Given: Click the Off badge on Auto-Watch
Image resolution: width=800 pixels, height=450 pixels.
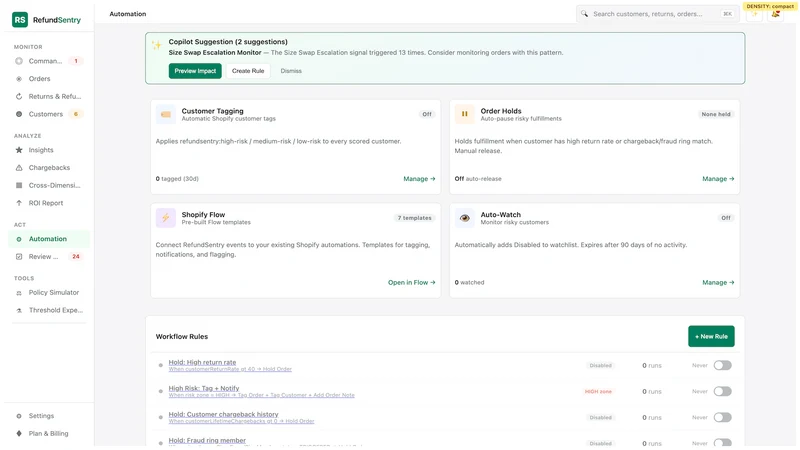Looking at the screenshot, I should pyautogui.click(x=726, y=218).
